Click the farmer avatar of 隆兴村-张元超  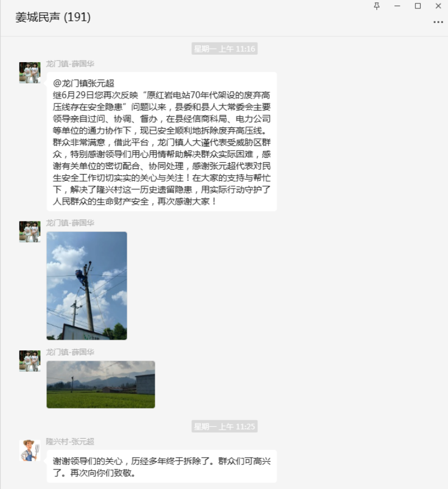pyautogui.click(x=30, y=450)
